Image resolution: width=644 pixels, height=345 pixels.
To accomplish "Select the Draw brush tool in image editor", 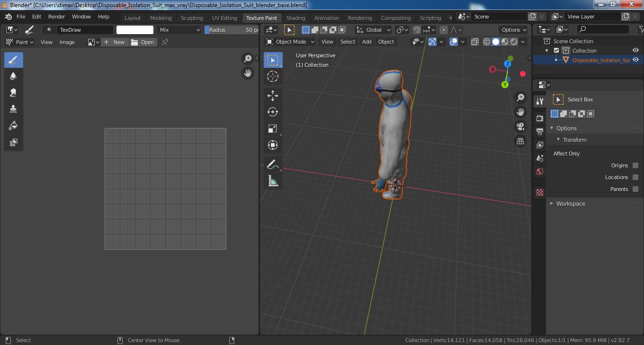I will tap(14, 60).
